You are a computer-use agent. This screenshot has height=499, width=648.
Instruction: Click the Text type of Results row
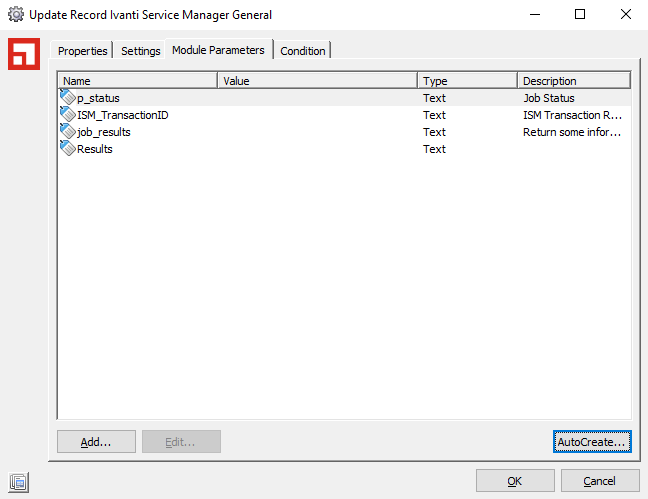click(434, 149)
